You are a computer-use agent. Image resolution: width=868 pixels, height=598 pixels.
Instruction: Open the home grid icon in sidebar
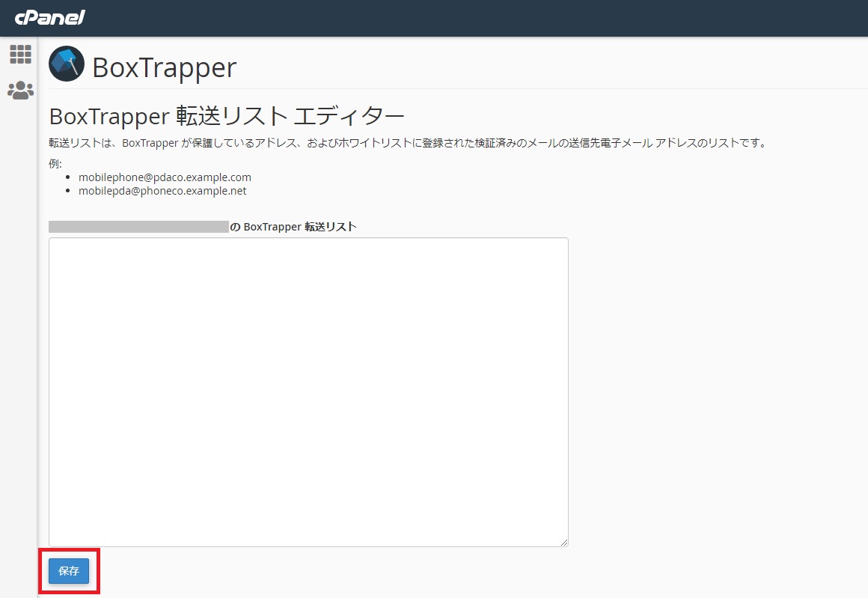click(x=20, y=55)
